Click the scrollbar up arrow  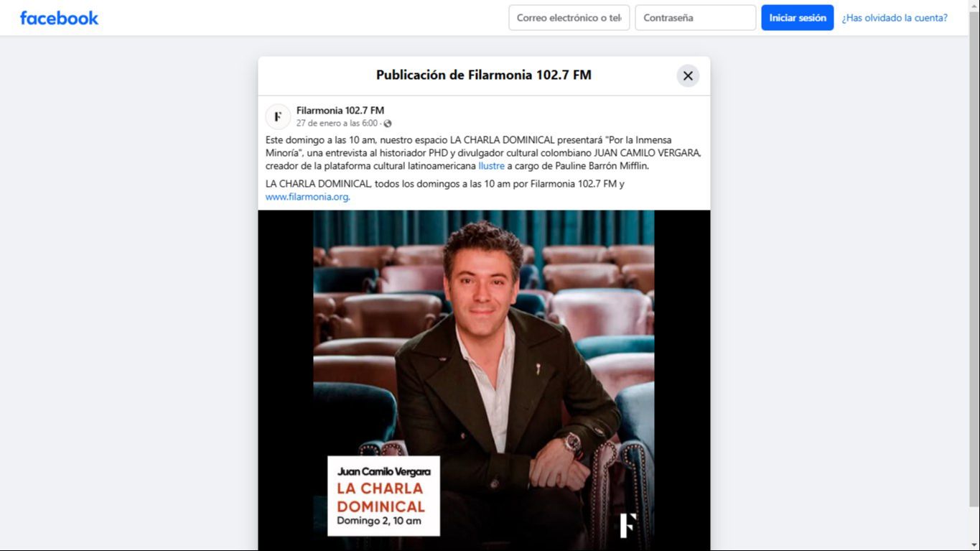[x=974, y=6]
